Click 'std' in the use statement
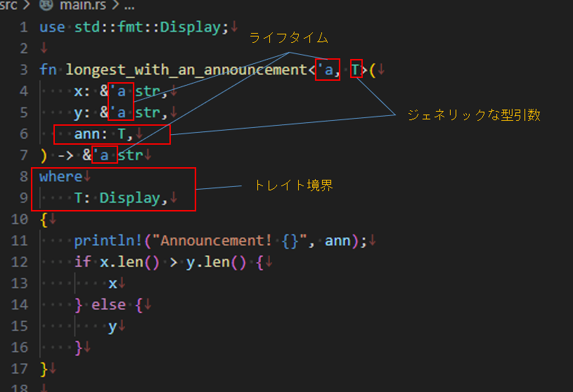Image resolution: width=573 pixels, height=392 pixels. tap(87, 27)
